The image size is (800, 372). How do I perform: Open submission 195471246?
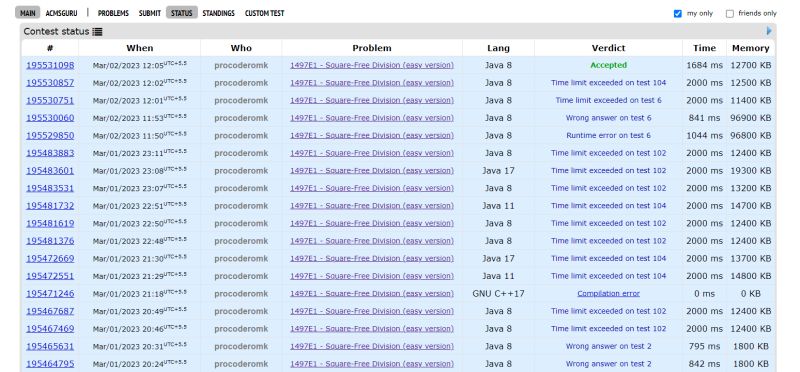coord(50,294)
